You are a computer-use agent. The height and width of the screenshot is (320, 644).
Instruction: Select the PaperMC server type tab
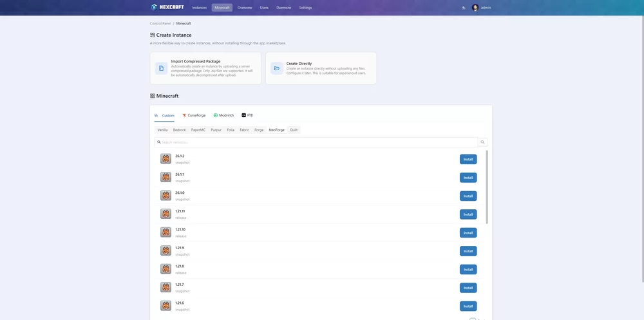[198, 130]
